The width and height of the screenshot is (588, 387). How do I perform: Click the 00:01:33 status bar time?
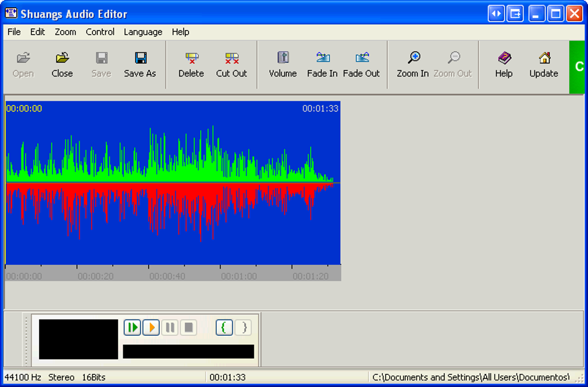228,377
